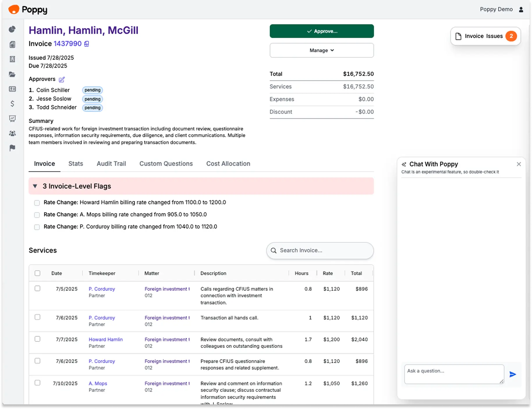The width and height of the screenshot is (532, 409).
Task: Open the Custom Questions tab
Action: (166, 164)
